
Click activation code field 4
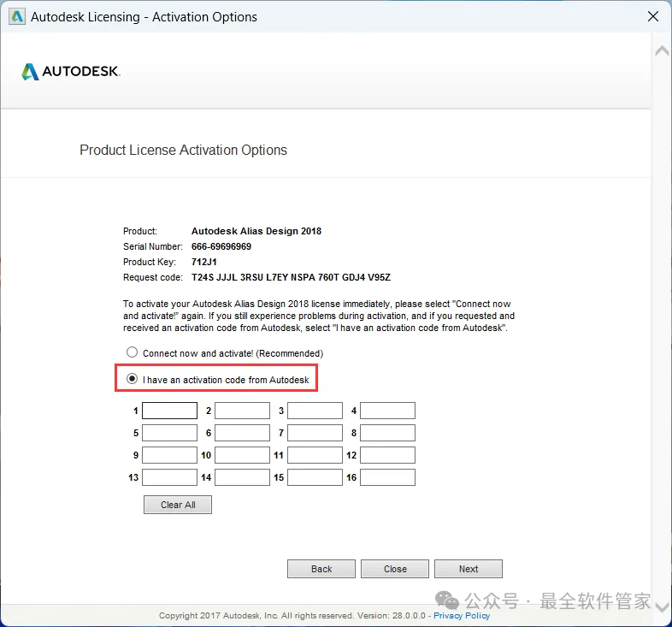(x=387, y=411)
